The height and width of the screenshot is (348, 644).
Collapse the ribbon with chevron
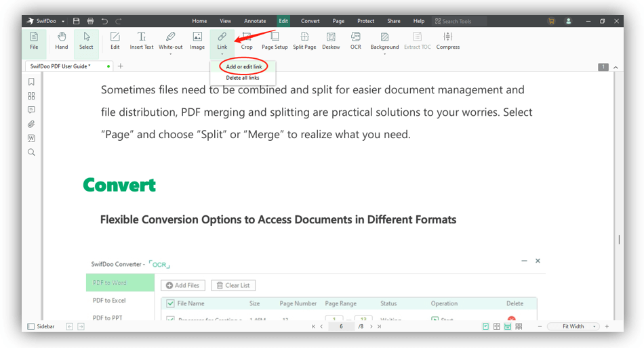[x=616, y=67]
